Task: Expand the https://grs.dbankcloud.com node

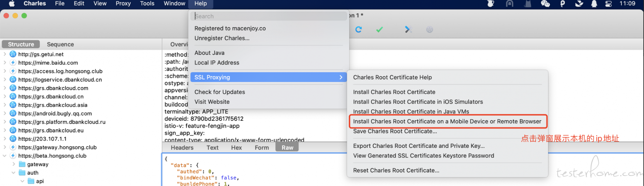Action: click(5, 88)
